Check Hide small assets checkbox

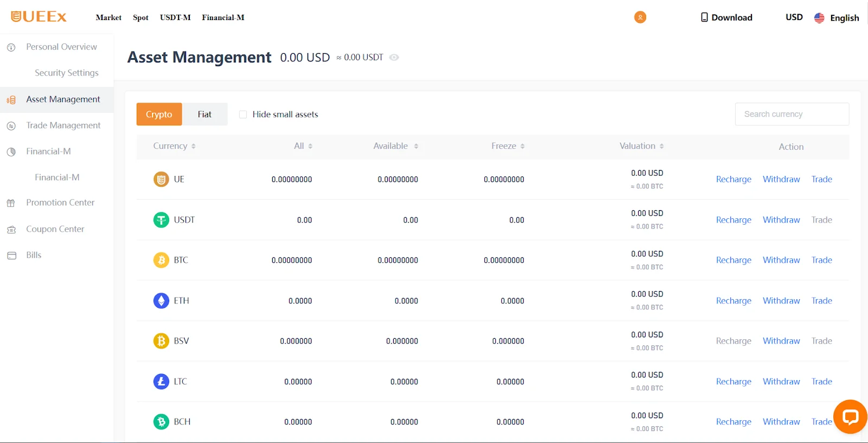point(243,115)
